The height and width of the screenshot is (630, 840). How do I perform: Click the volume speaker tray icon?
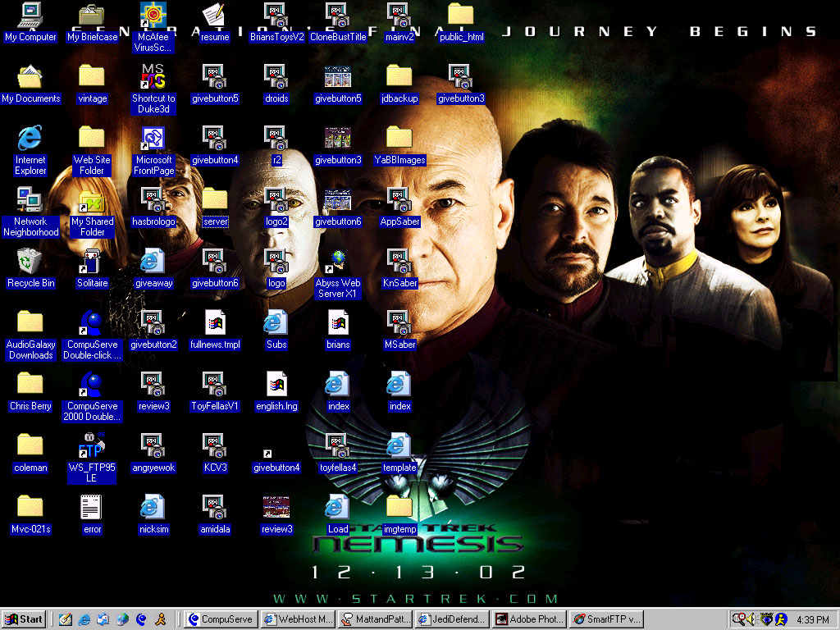tap(751, 619)
